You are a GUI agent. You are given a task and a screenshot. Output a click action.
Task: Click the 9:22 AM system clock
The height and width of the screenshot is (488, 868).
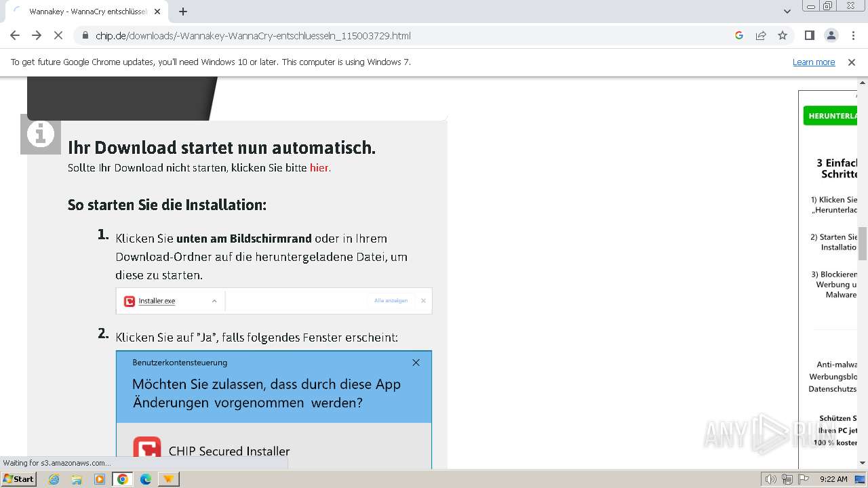(833, 479)
